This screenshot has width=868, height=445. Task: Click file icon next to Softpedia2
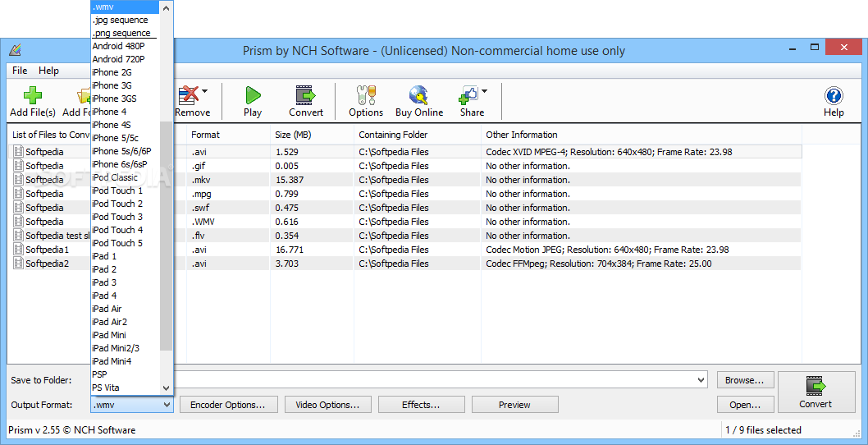click(x=19, y=264)
